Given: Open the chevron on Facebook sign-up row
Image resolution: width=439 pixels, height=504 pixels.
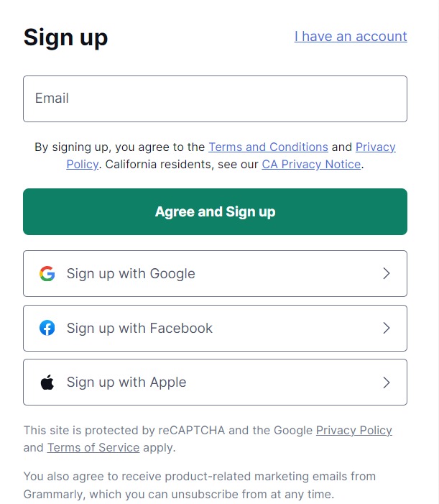Looking at the screenshot, I should click(x=387, y=328).
